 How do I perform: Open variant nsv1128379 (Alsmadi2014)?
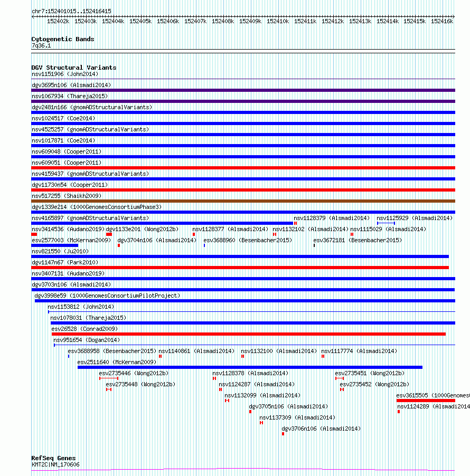(332, 218)
